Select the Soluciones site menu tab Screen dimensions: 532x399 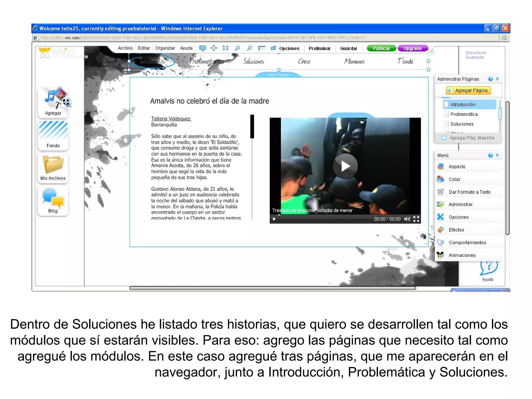pos(254,61)
